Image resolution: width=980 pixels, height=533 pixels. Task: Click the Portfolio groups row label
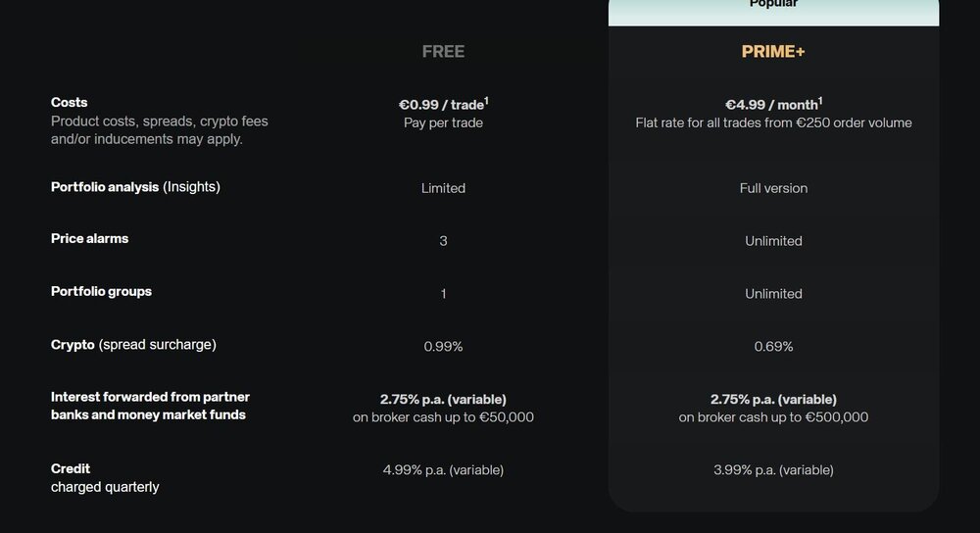coord(101,292)
